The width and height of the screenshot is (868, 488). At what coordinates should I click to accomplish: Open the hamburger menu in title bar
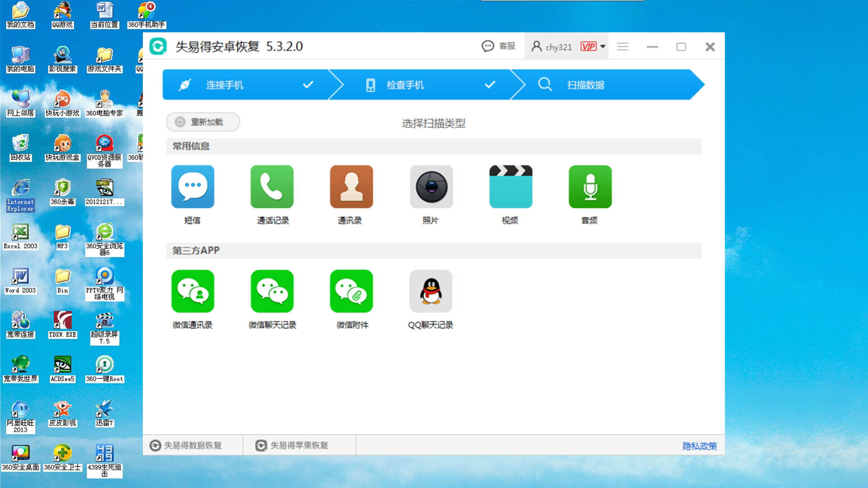[623, 47]
